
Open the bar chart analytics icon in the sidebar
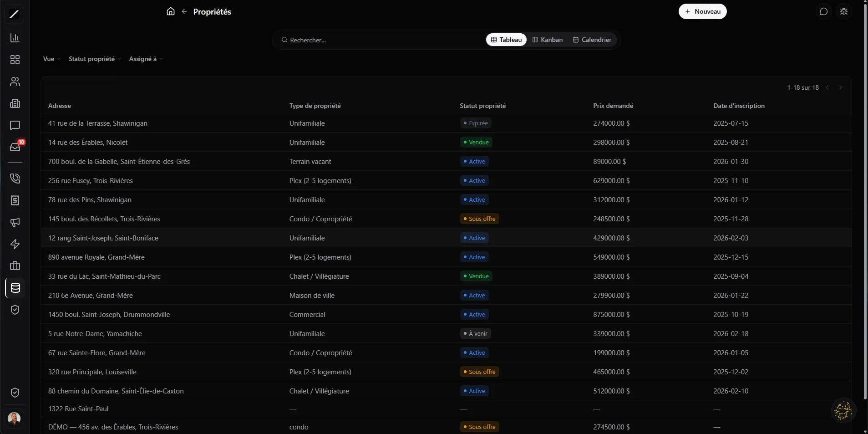point(15,38)
